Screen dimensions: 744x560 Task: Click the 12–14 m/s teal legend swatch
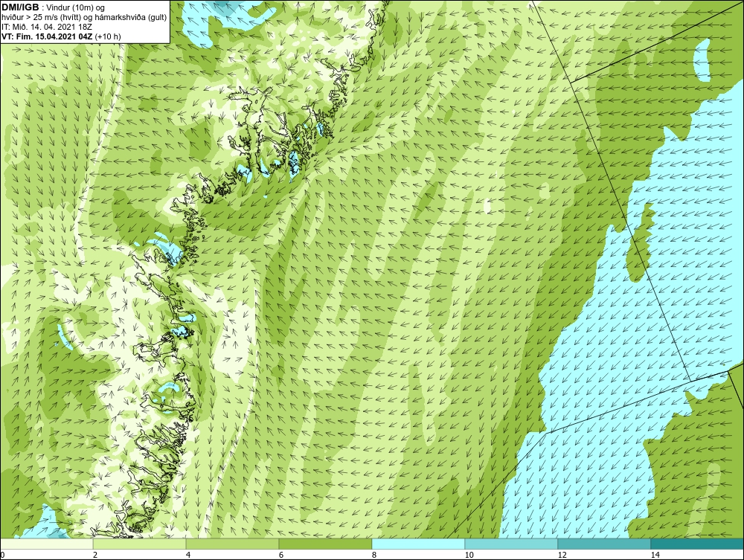(x=604, y=544)
